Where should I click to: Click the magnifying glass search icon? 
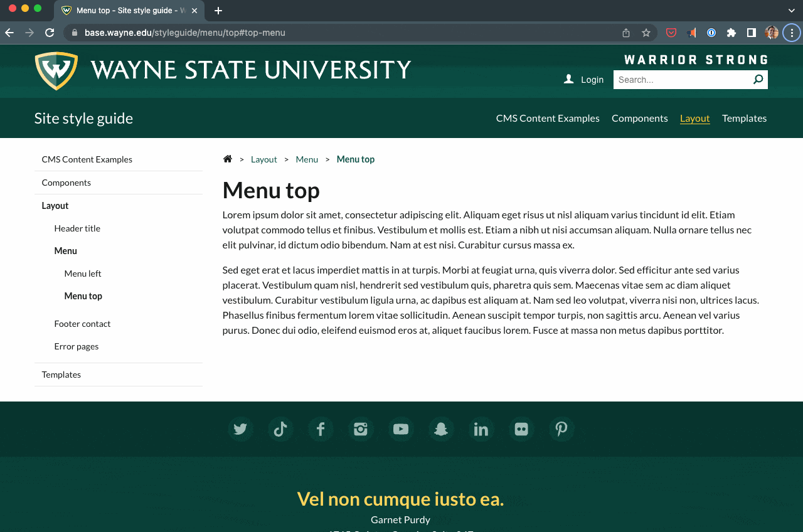(x=758, y=79)
